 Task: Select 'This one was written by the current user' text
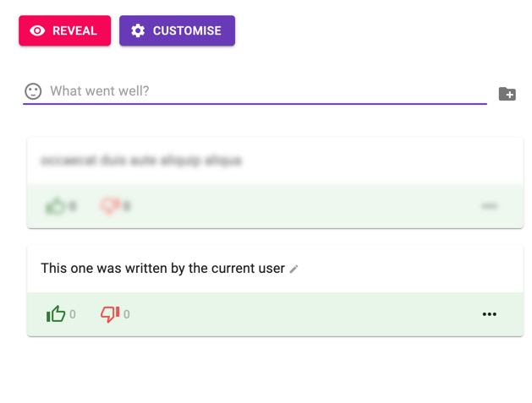(163, 268)
